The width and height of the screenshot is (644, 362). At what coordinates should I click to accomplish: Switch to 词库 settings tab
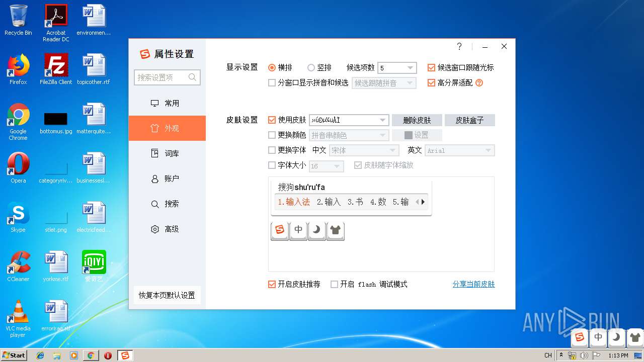pos(167,153)
